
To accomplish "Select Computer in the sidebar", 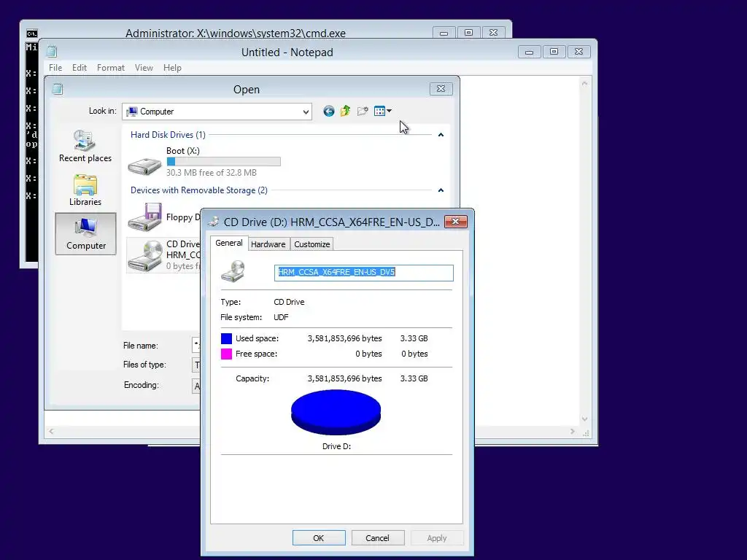I will click(x=86, y=234).
